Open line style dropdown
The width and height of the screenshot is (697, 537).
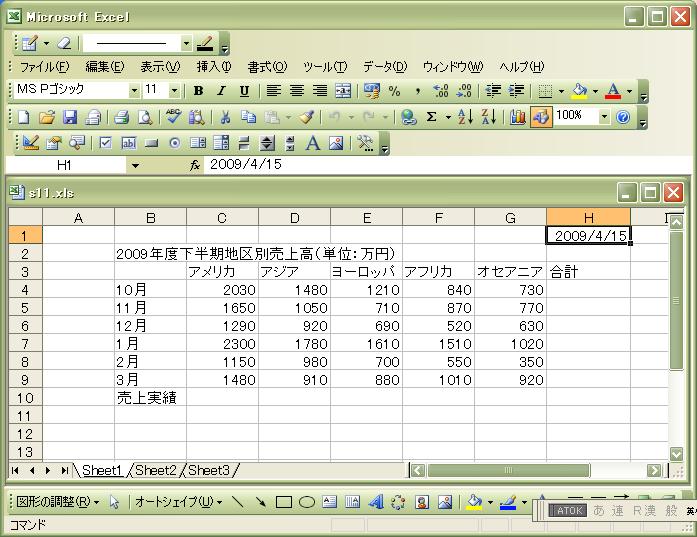[x=187, y=43]
